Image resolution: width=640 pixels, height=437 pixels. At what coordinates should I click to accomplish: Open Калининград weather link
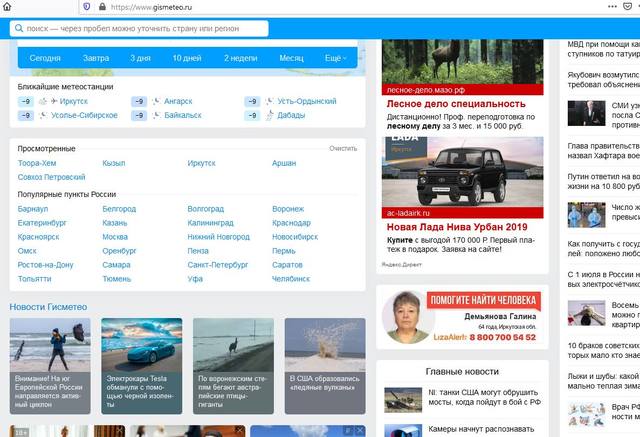click(x=210, y=223)
